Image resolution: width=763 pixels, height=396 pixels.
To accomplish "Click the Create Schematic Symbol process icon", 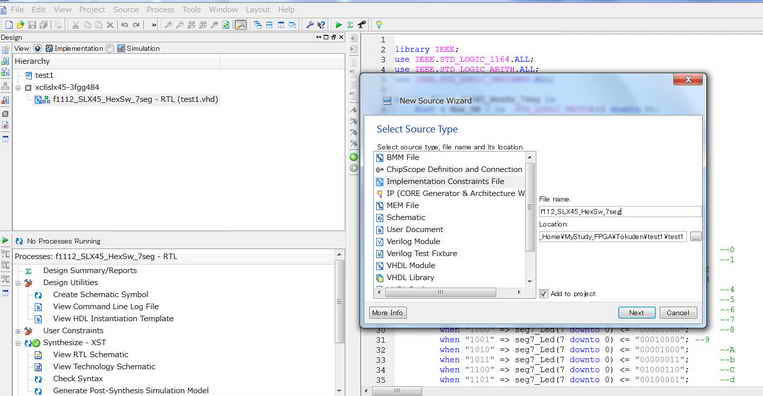I will coord(38,295).
